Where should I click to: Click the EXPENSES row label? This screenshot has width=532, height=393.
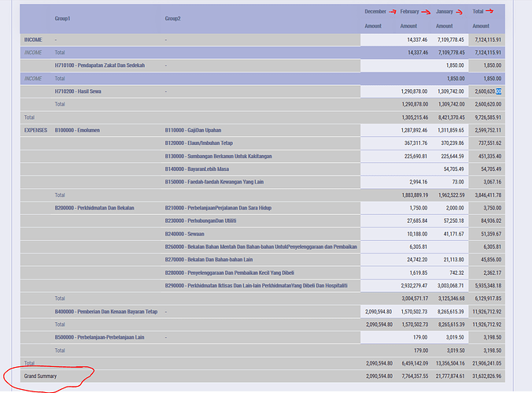click(x=36, y=130)
